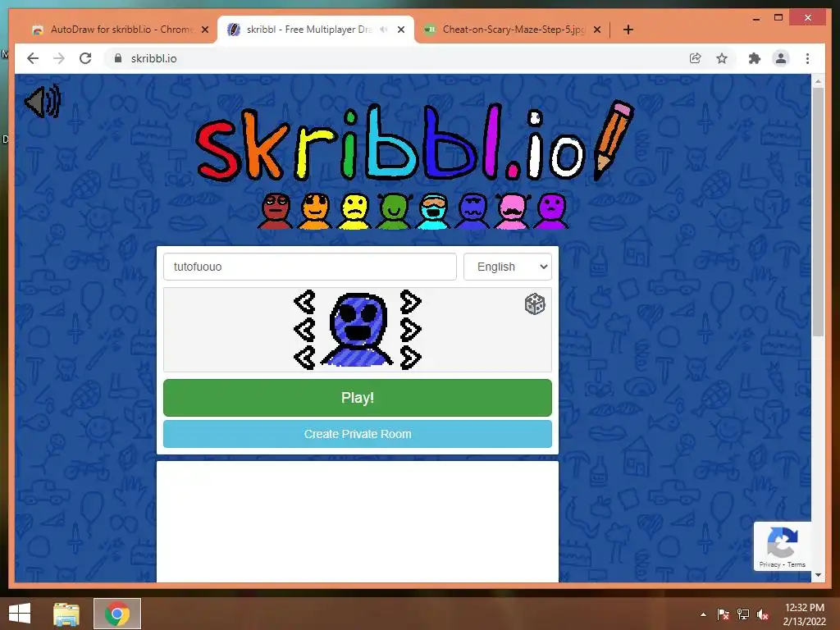This screenshot has height=630, width=840.
Task: Open the reCAPTCHA Terms link
Action: pyautogui.click(x=796, y=564)
